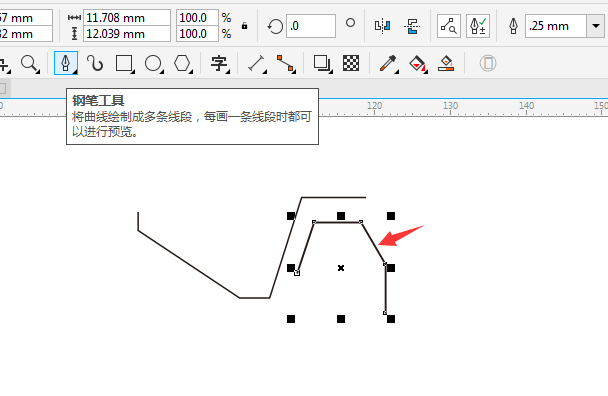Image resolution: width=608 pixels, height=396 pixels.
Task: Click the bottom-left selection handle
Action: point(291,319)
